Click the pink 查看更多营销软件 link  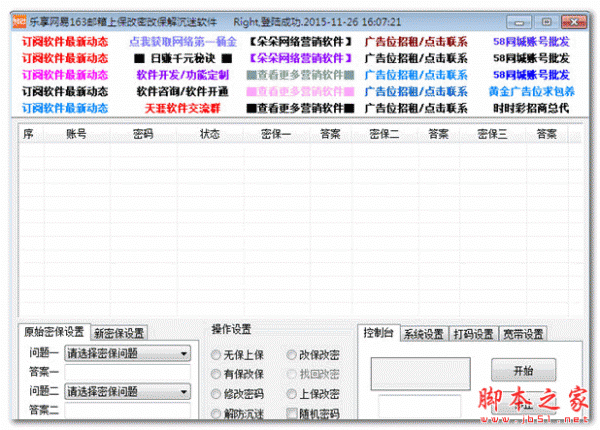300,91
